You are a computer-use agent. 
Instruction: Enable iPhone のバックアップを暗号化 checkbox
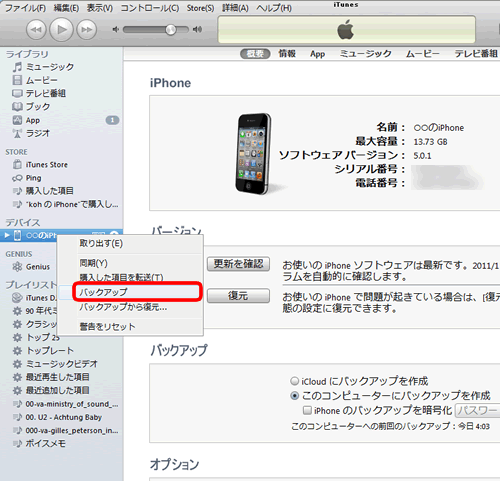[x=307, y=410]
